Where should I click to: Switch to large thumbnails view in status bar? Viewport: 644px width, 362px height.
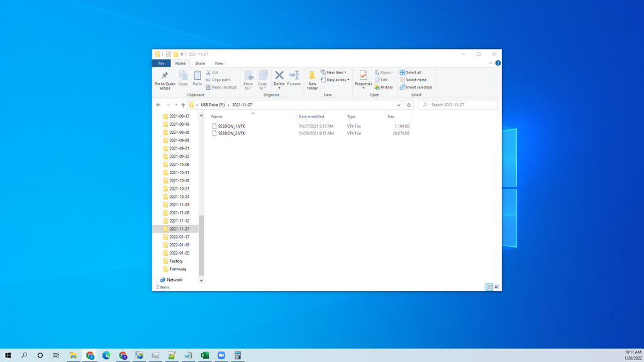click(x=496, y=287)
